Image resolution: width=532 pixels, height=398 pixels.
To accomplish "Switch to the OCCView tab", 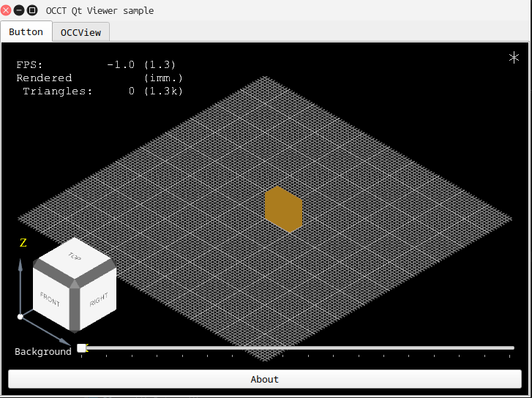I will pos(81,32).
